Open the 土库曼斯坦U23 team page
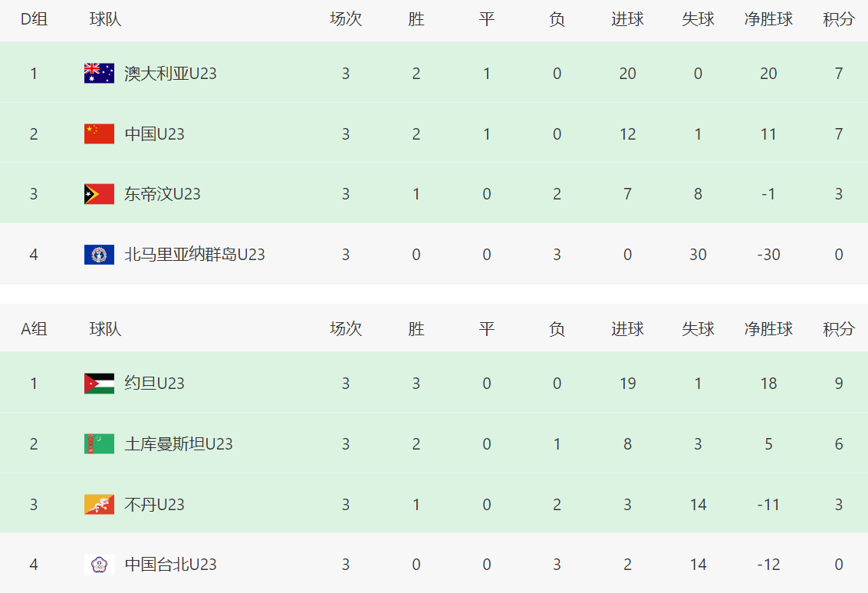This screenshot has height=593, width=868. (x=179, y=444)
